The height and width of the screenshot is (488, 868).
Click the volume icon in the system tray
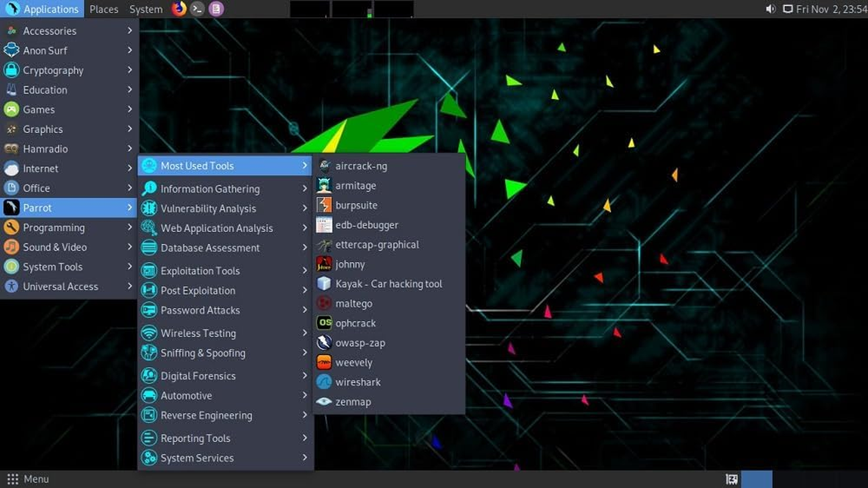[x=770, y=9]
